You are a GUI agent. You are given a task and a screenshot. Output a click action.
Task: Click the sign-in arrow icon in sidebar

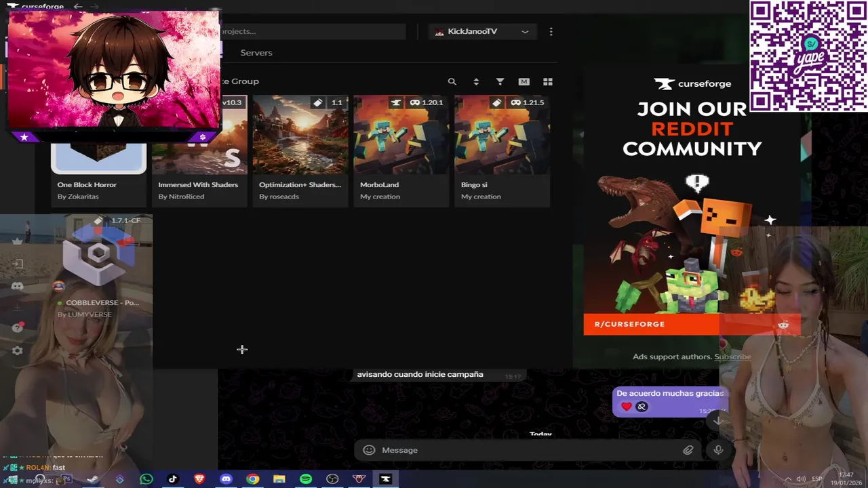[x=18, y=264]
